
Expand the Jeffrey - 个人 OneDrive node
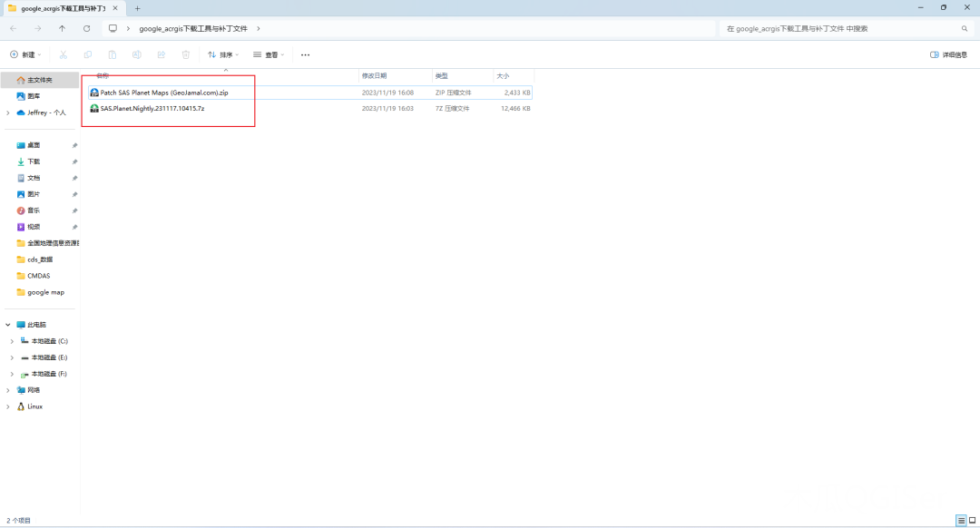click(x=8, y=112)
